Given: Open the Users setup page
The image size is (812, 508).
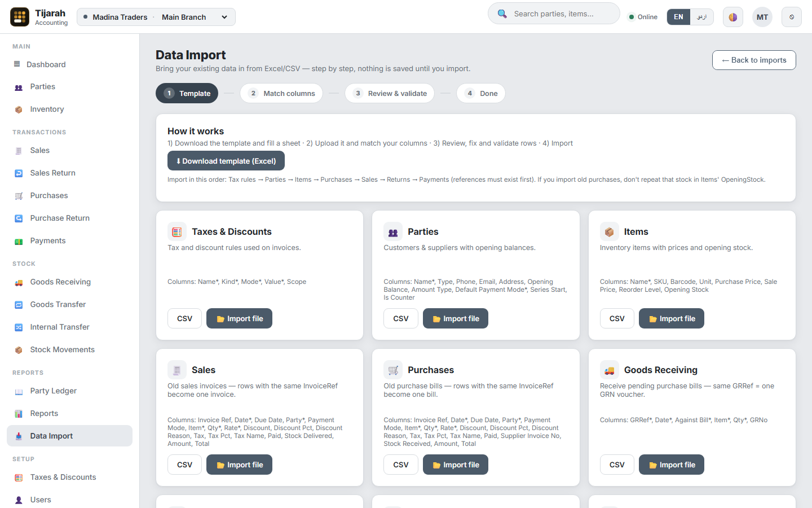Looking at the screenshot, I should pos(69,500).
